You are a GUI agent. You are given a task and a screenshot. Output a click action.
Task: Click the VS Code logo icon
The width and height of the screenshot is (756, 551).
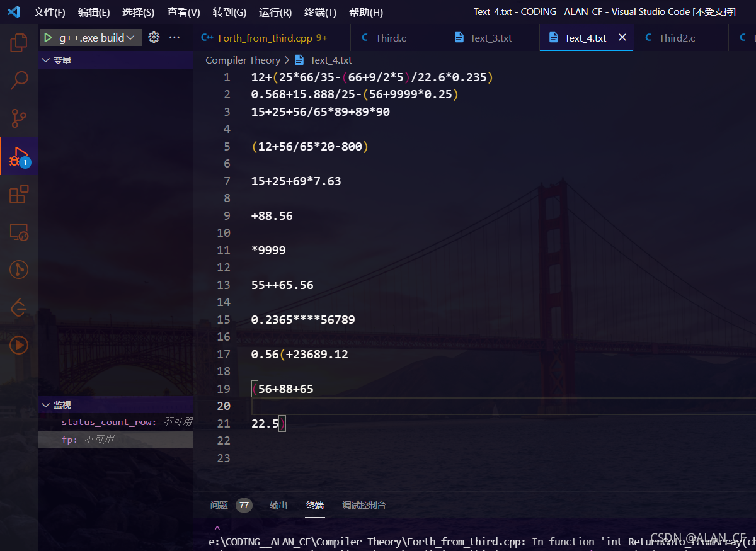[14, 12]
